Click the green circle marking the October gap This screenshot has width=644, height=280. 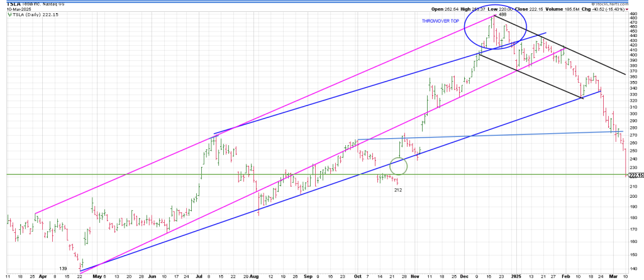pyautogui.click(x=399, y=166)
